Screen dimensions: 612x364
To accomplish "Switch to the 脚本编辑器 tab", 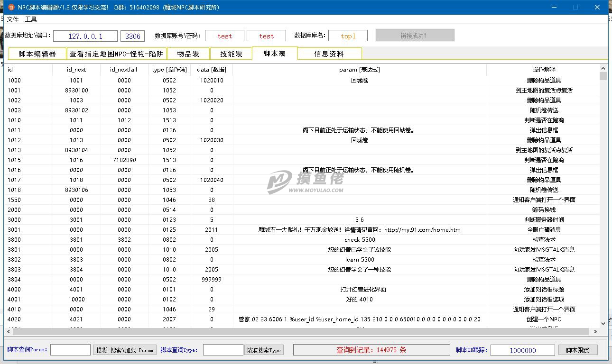I will point(37,54).
